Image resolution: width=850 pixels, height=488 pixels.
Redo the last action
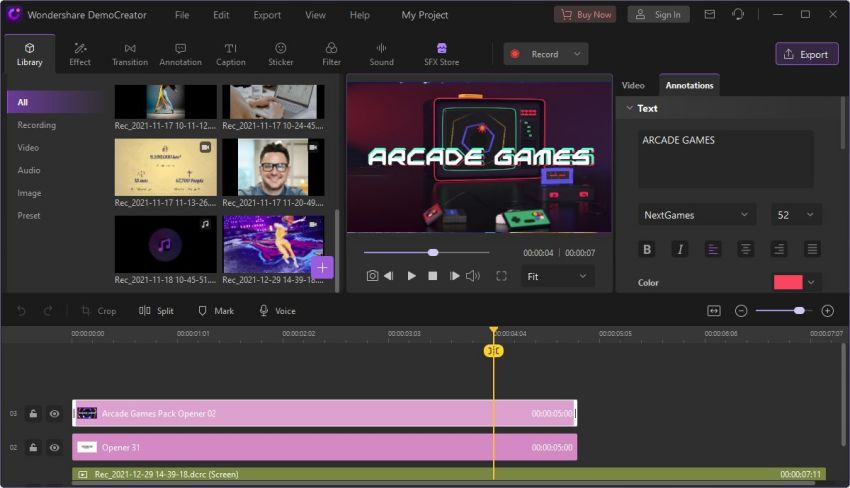pos(48,311)
